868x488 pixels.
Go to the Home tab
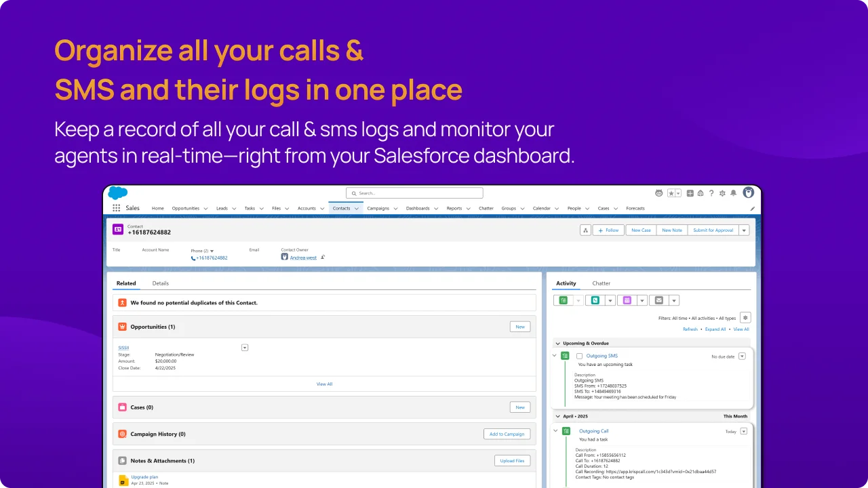tap(158, 209)
